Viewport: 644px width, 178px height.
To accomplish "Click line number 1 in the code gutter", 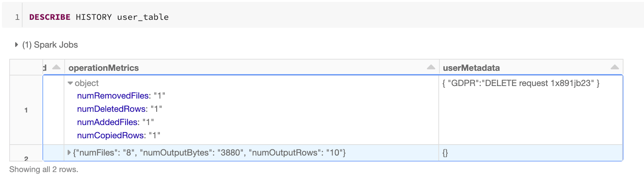I will click(17, 17).
